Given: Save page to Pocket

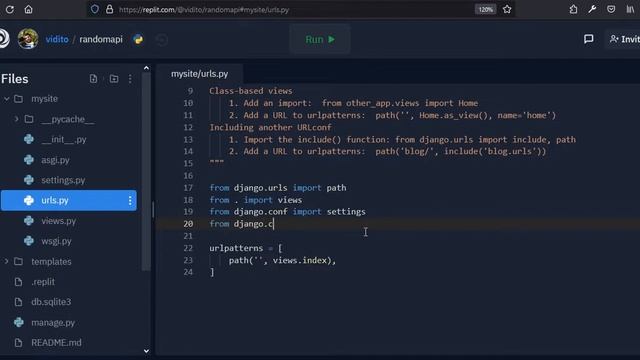Looking at the screenshot, I should (611, 9).
